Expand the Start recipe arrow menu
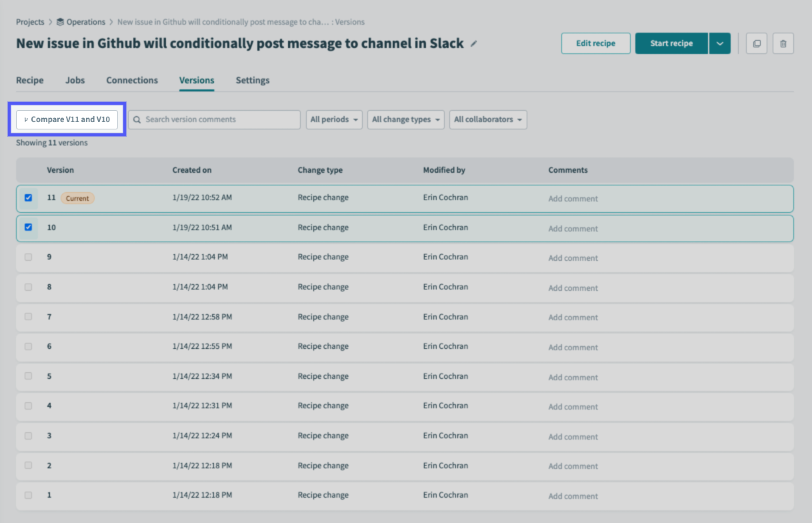The width and height of the screenshot is (812, 523). click(x=719, y=43)
